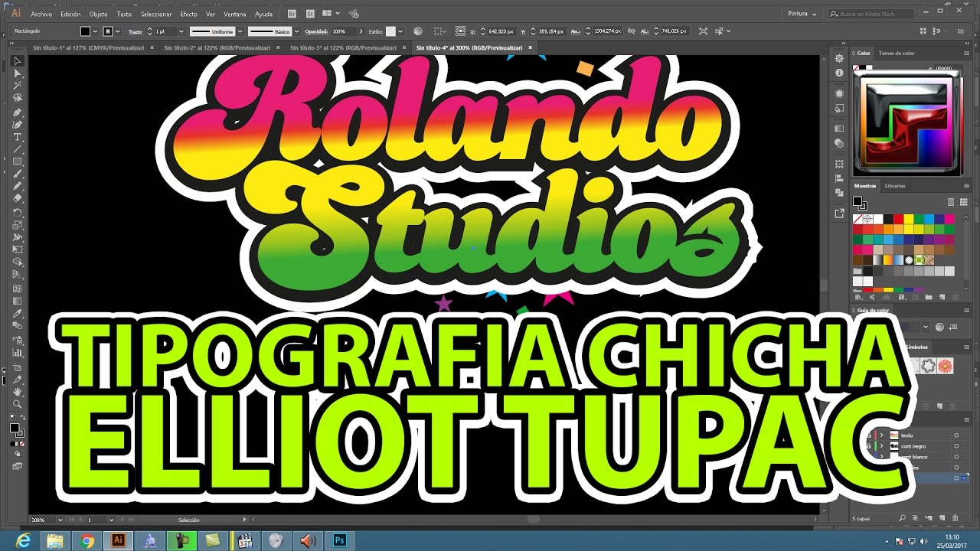Open the Asset Export panel icon in dock
Screen dimensions: 980x551
point(840,214)
